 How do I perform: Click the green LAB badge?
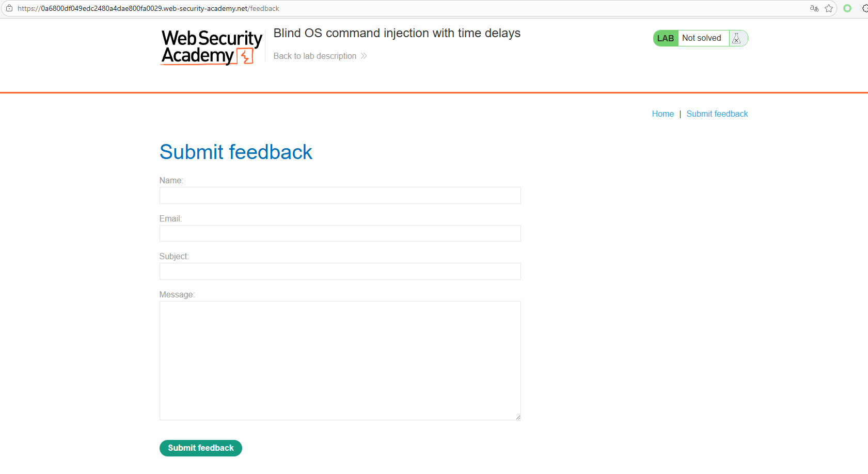[665, 38]
